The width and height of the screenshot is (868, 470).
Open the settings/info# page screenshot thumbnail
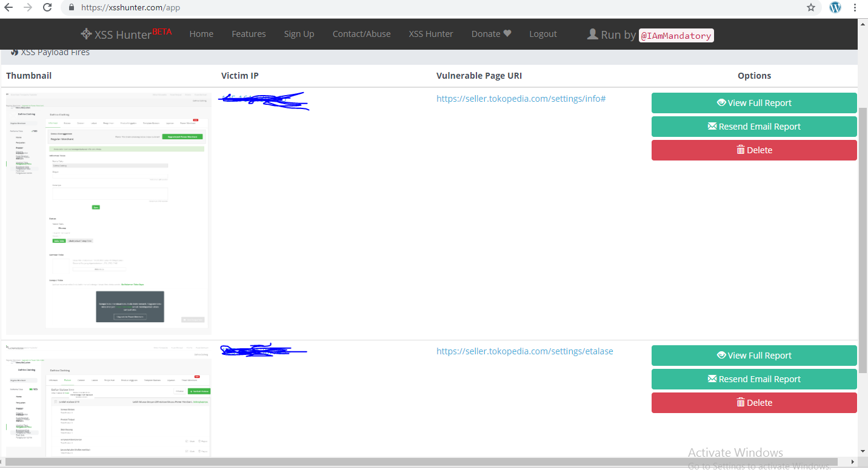[x=109, y=213]
